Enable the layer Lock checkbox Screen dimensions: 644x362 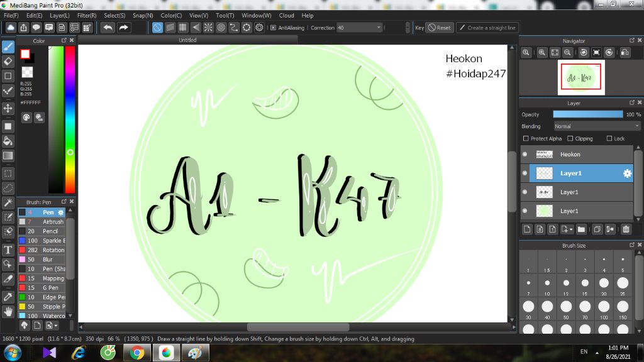pos(609,138)
